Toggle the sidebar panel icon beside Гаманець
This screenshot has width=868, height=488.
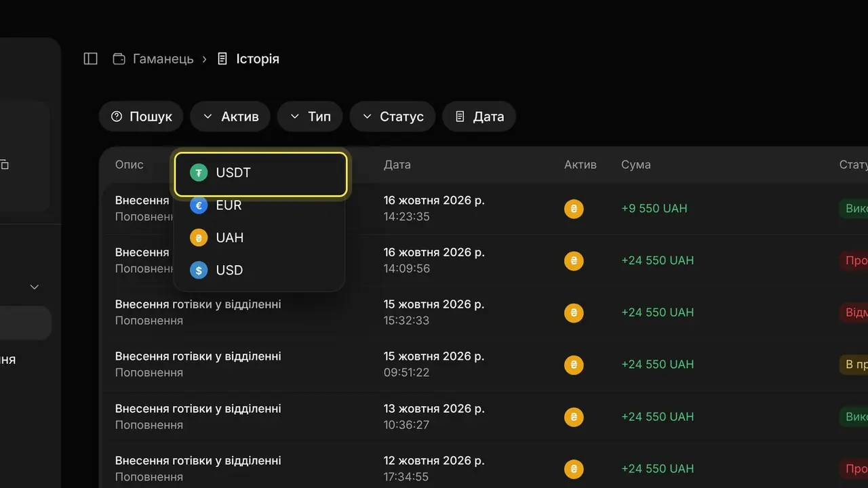91,59
